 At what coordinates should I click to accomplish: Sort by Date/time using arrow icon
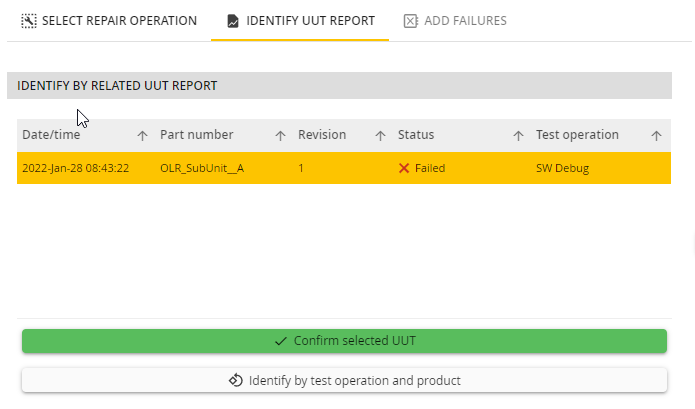[x=142, y=136]
